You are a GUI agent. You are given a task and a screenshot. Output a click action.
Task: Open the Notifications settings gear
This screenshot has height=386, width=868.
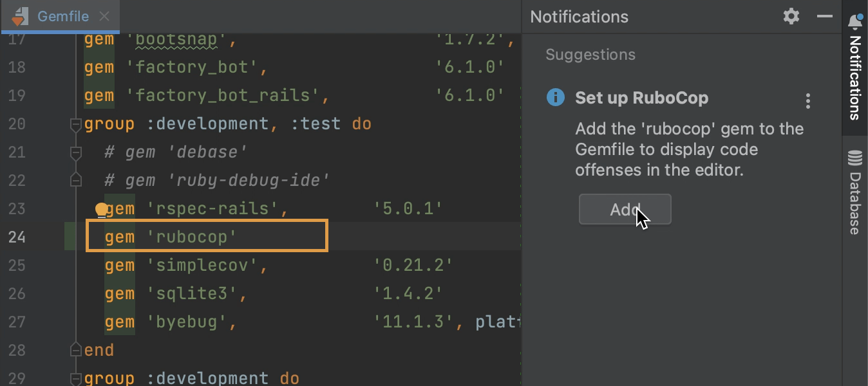point(791,17)
